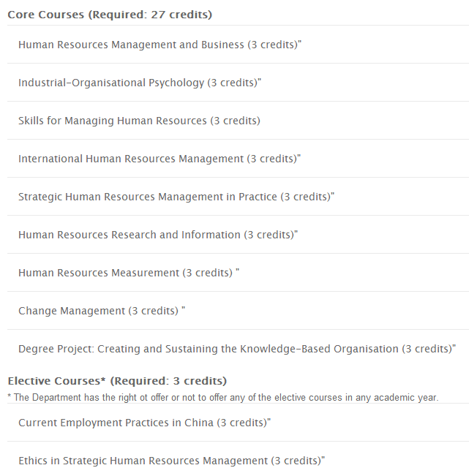
Task: Click credits label on Degree Project row
Action: pyautogui.click(x=427, y=349)
